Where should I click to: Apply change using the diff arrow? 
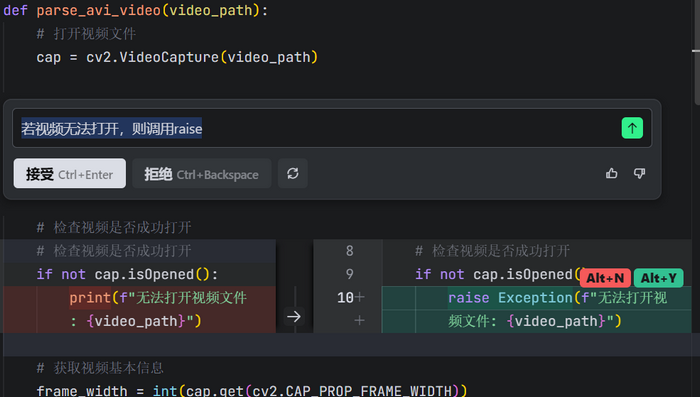pyautogui.click(x=294, y=317)
